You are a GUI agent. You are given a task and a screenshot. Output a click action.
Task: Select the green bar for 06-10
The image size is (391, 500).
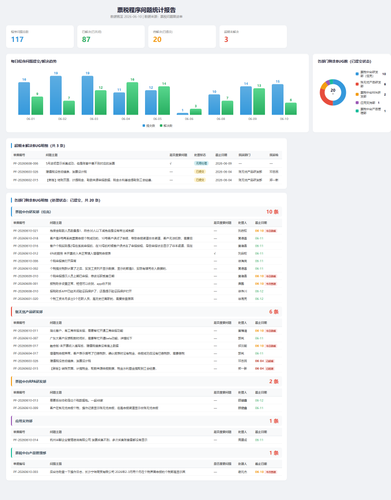291,109
